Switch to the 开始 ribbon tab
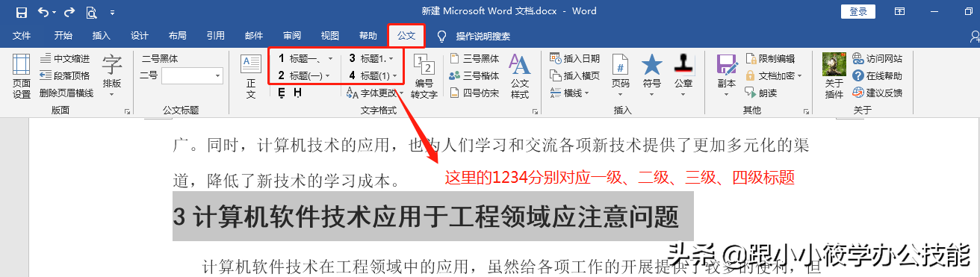Image resolution: width=980 pixels, height=277 pixels. (x=63, y=36)
